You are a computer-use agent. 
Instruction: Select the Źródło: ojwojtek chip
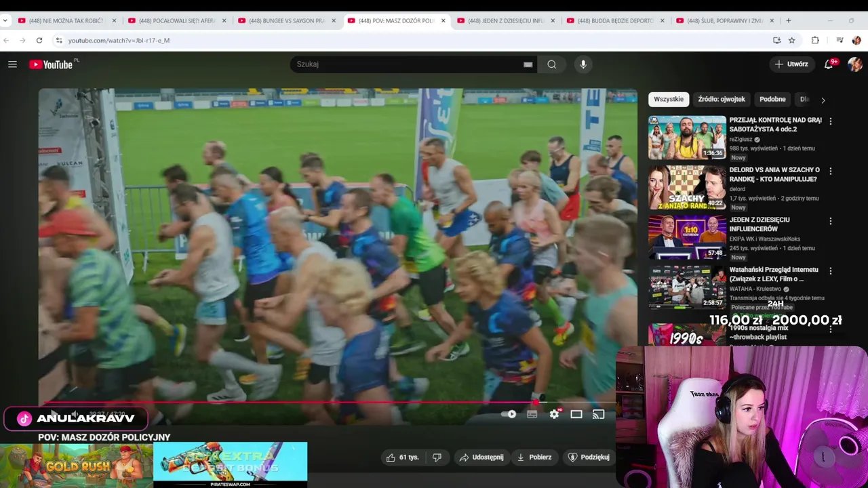(722, 100)
